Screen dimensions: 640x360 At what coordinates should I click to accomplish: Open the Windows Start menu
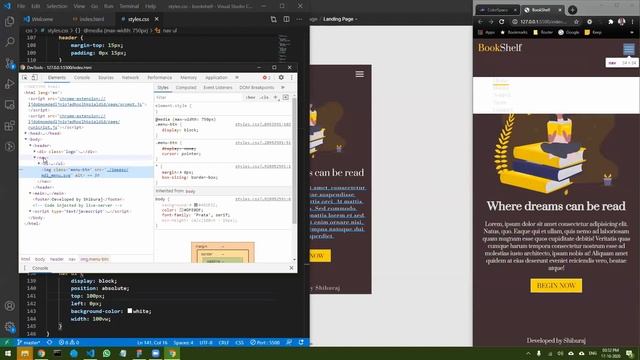8,353
